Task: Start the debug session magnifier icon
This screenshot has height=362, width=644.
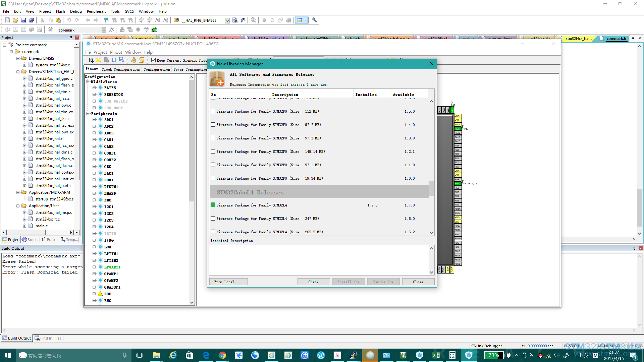Action: click(x=253, y=20)
